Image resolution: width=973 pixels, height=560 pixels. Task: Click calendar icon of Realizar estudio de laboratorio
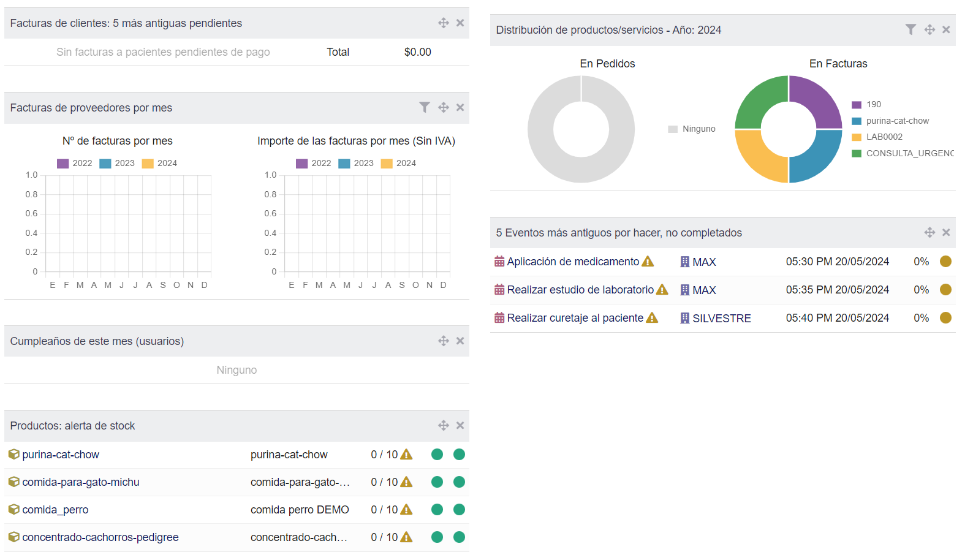coord(499,290)
